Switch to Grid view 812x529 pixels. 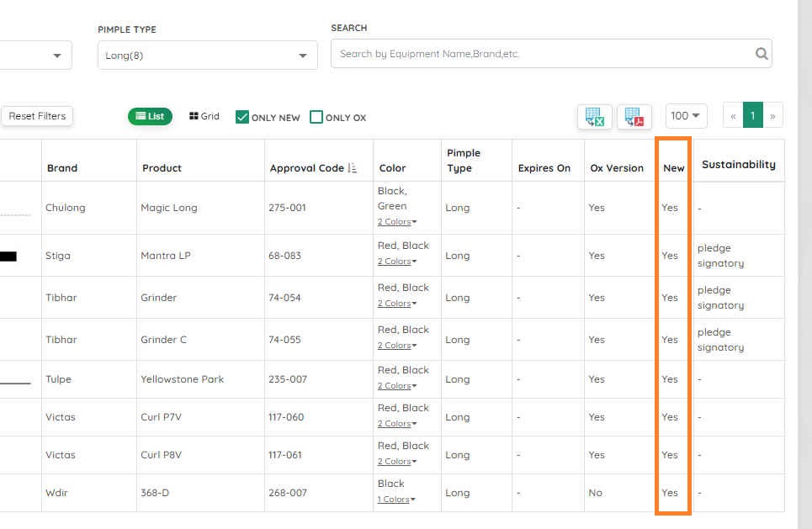(x=204, y=116)
